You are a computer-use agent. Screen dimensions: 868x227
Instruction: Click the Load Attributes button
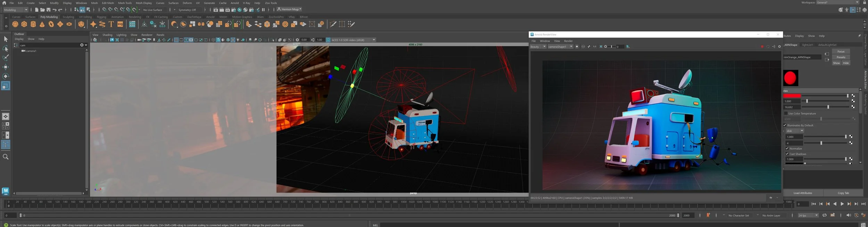pyautogui.click(x=803, y=193)
